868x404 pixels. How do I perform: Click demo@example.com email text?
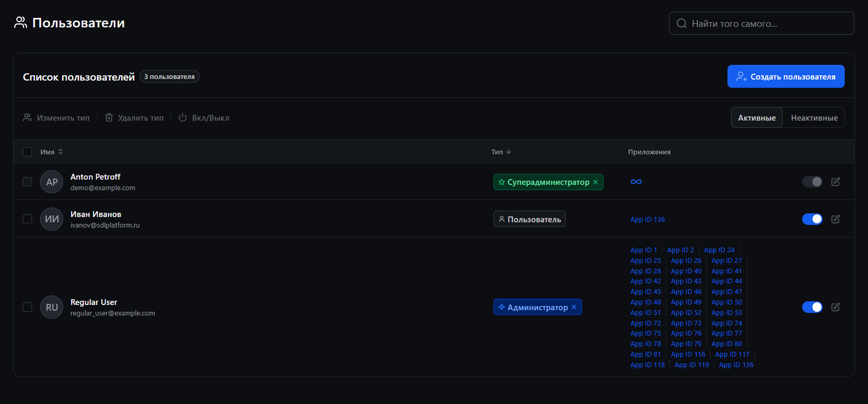(x=103, y=188)
